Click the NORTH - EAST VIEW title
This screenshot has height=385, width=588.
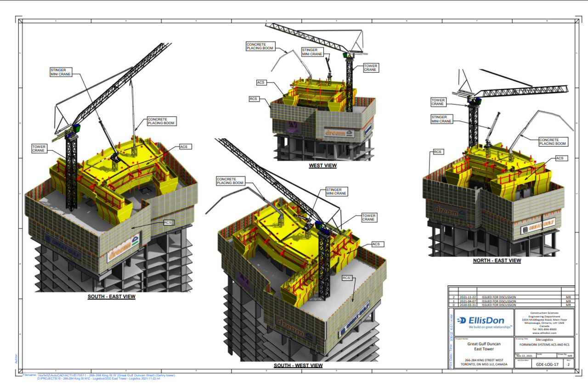click(497, 260)
